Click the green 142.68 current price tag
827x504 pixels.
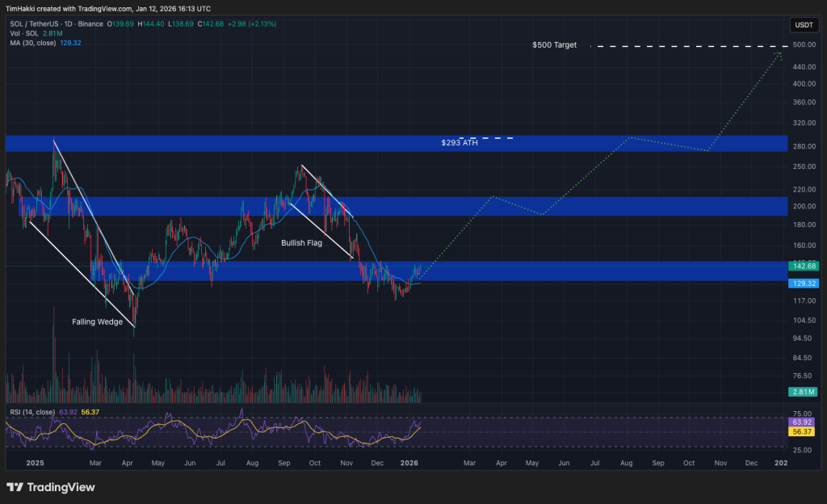tap(803, 266)
